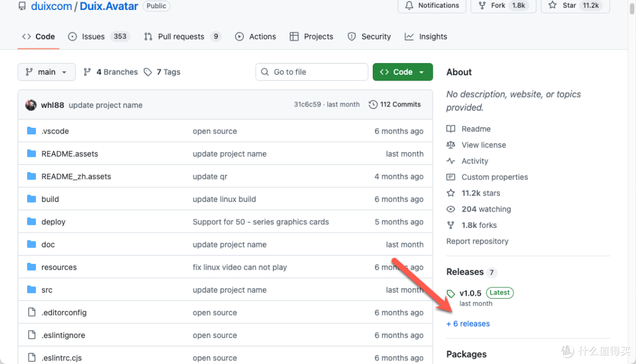Open the Security tab
Viewport: 636px width, 364px height.
pos(369,37)
